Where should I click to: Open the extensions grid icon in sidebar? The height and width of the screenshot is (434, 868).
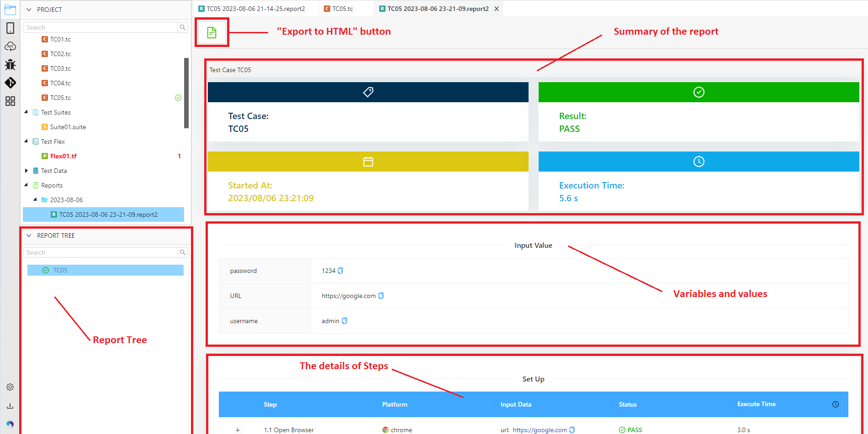pos(10,101)
